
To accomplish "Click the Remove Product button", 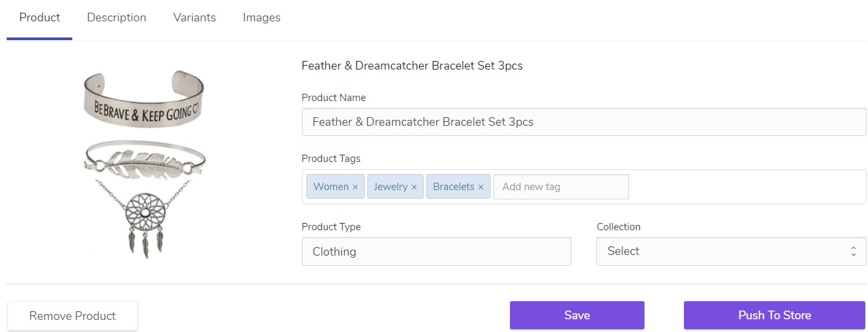I will coord(72,316).
